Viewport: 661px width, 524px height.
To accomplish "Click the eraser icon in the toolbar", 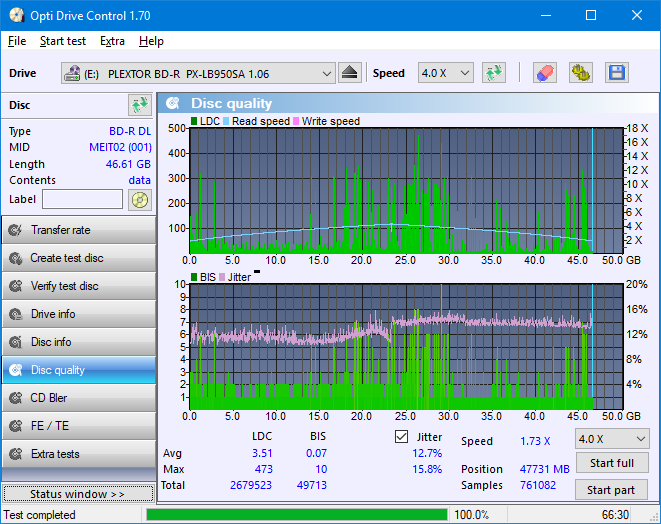I will pyautogui.click(x=545, y=73).
